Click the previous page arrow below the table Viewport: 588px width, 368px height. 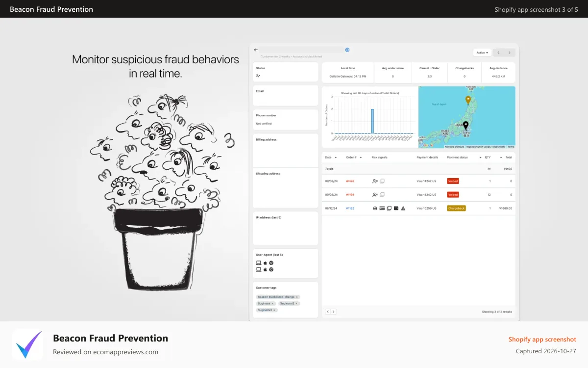tap(328, 312)
